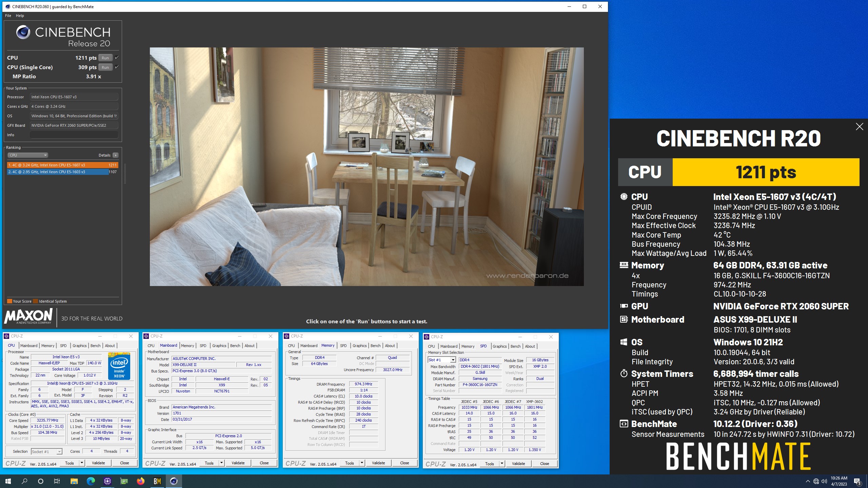Switch to About tab in SPD CPU-Z
The width and height of the screenshot is (868, 488).
pos(530,346)
